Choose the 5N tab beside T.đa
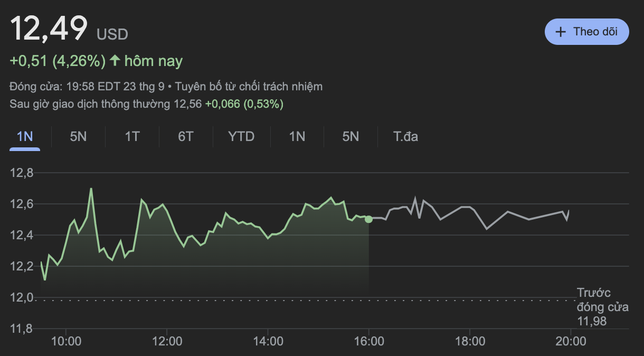Image resolution: width=644 pixels, height=356 pixels. 351,137
